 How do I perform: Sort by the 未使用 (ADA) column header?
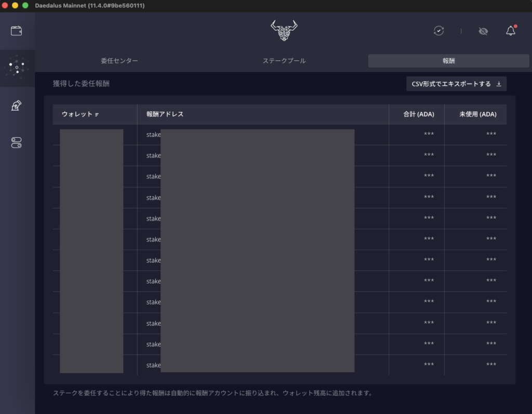[x=478, y=114]
